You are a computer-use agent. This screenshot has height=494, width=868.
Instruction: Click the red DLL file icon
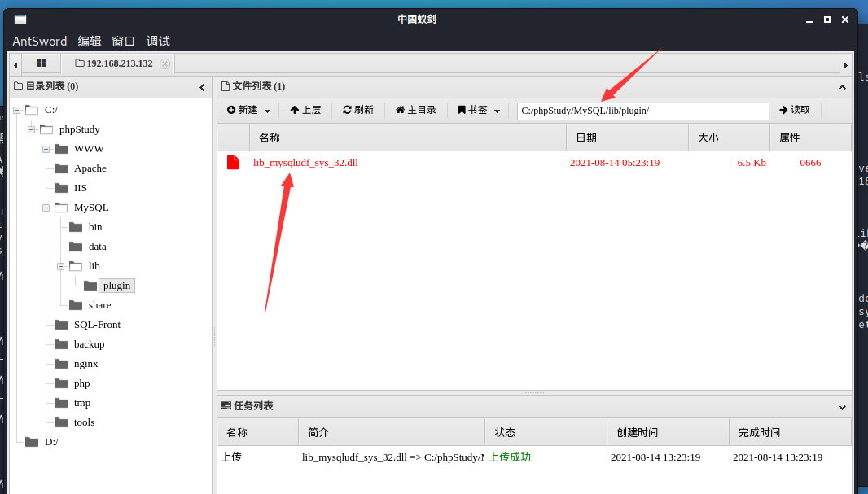(233, 163)
